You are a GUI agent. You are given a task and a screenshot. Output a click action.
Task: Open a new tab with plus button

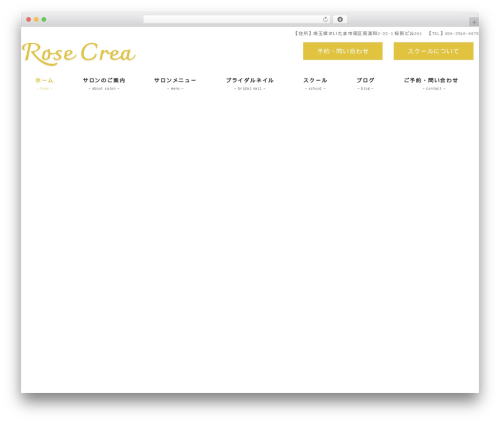[474, 22]
